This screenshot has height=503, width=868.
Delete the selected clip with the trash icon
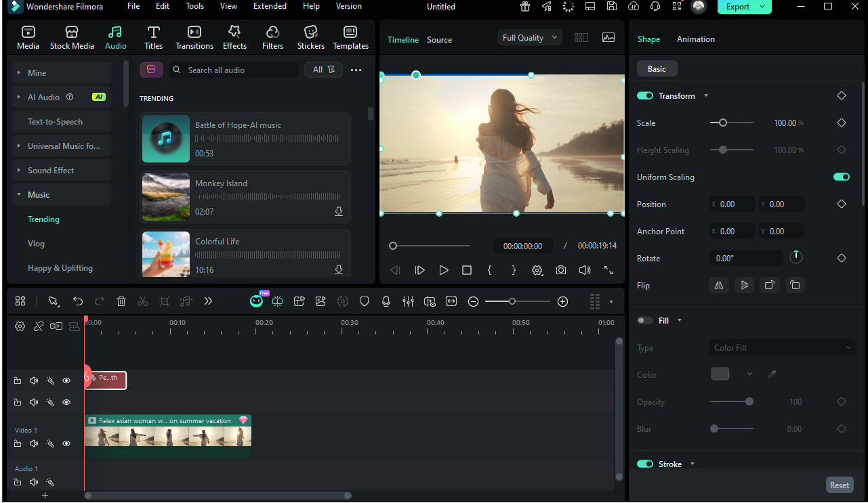pyautogui.click(x=121, y=301)
